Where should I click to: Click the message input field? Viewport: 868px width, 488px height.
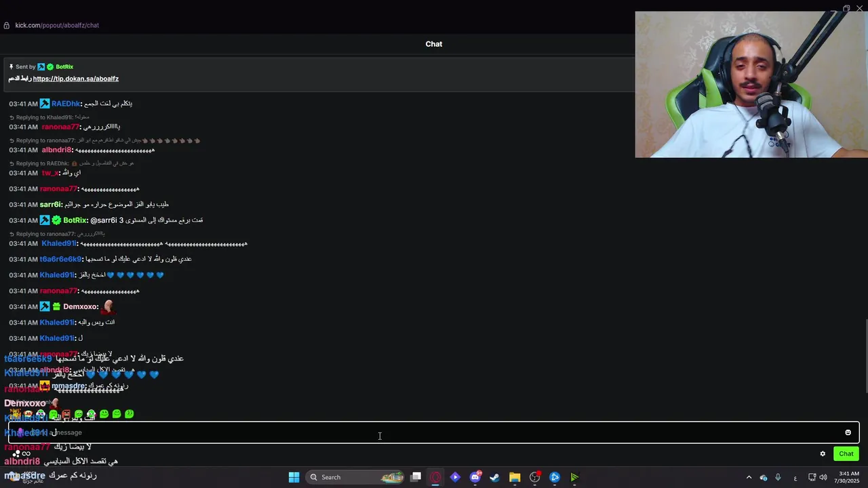434,432
